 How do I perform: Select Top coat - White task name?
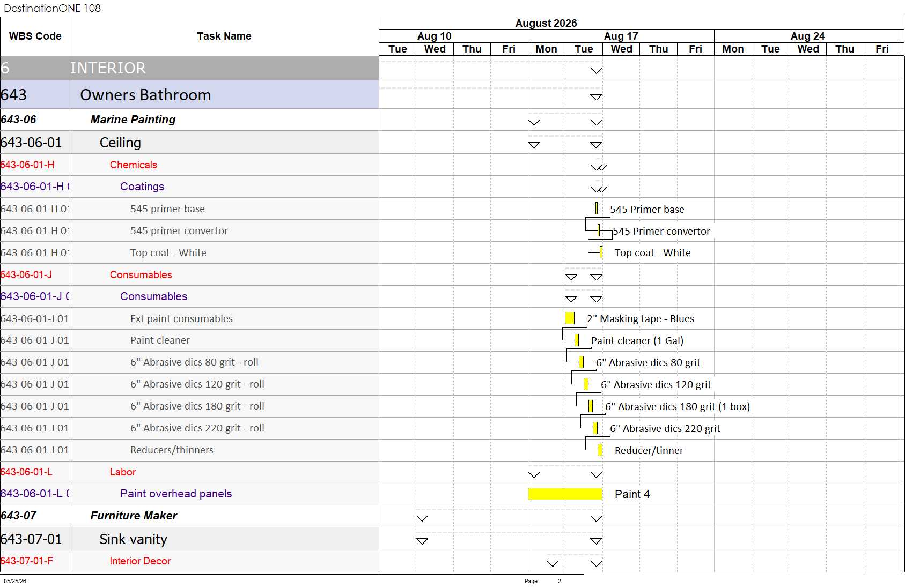tap(168, 253)
